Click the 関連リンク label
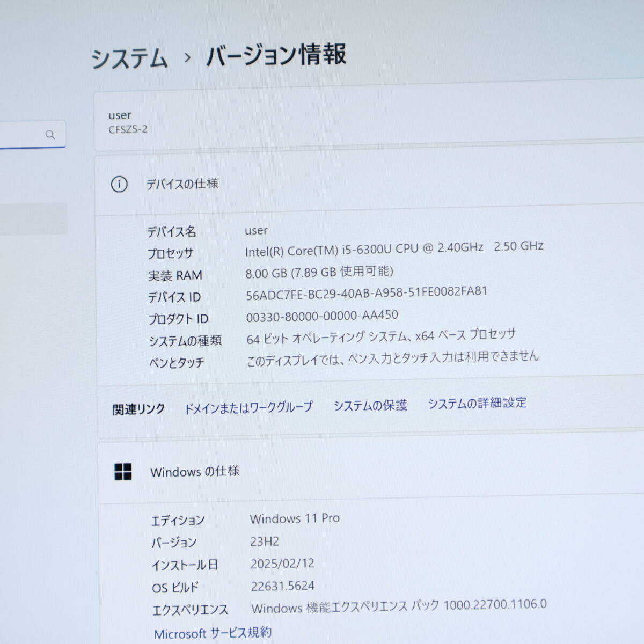Image resolution: width=644 pixels, height=644 pixels. (138, 409)
